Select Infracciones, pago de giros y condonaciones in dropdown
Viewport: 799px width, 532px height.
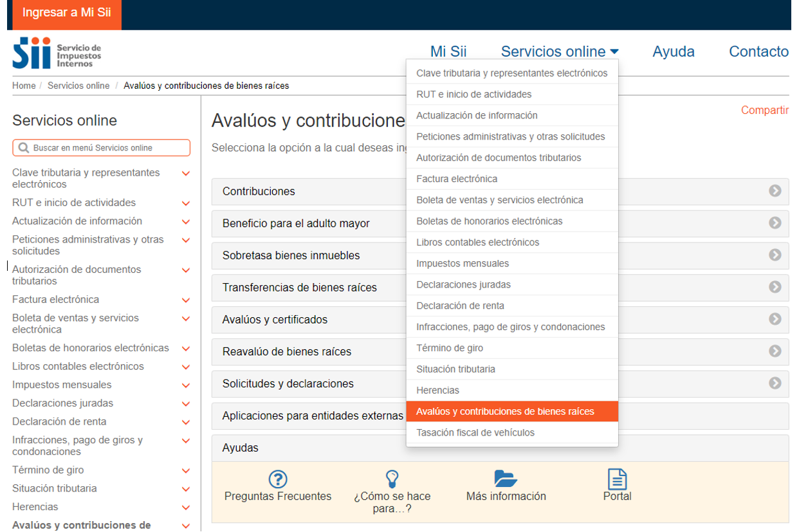512,327
